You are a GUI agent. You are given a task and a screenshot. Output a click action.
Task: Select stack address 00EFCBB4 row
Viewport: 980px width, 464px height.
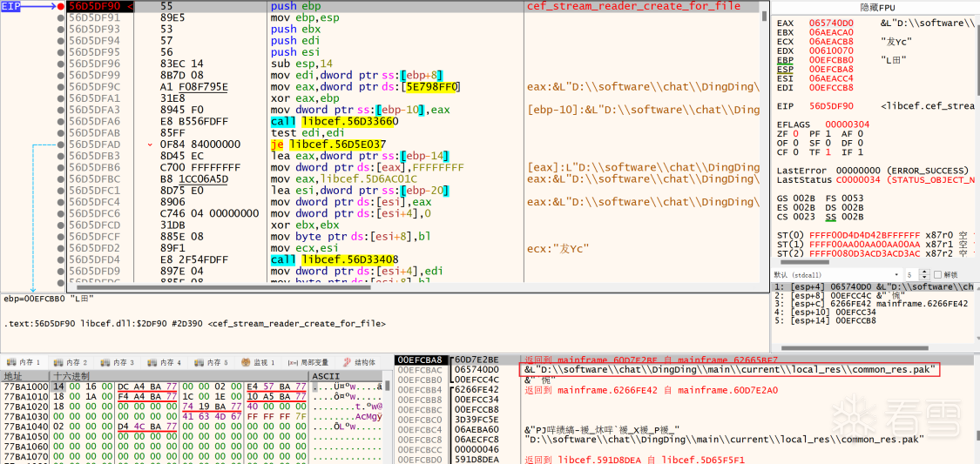[x=421, y=390]
